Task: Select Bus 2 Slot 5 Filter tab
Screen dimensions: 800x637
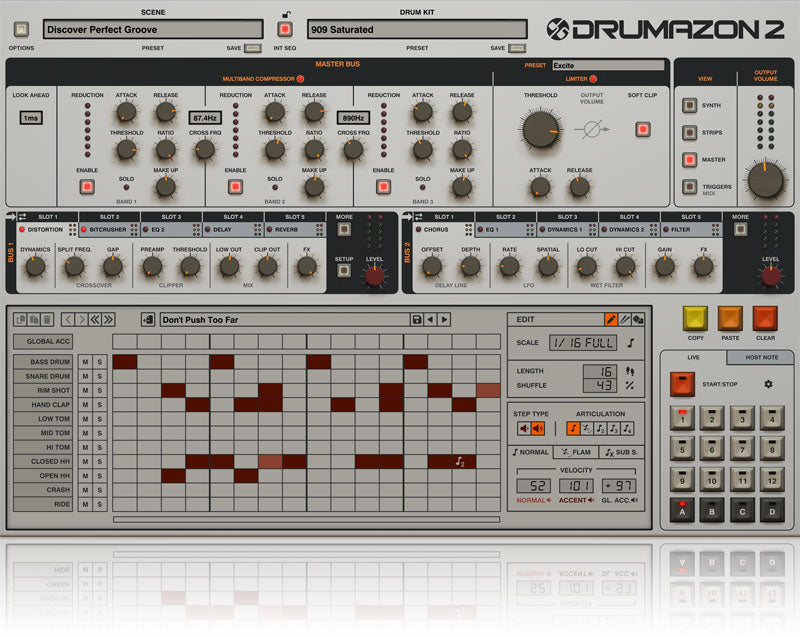Action: click(691, 230)
